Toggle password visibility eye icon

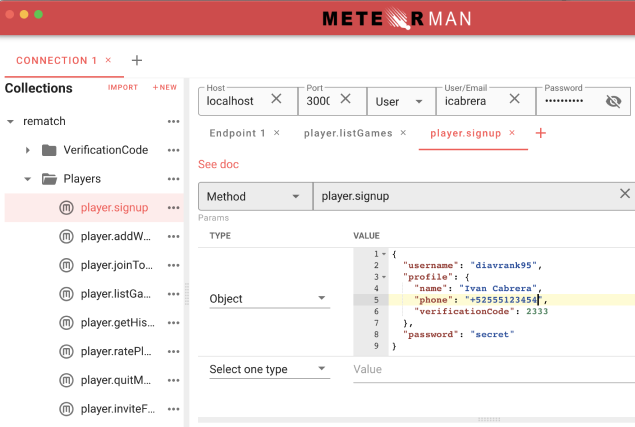[x=613, y=101]
